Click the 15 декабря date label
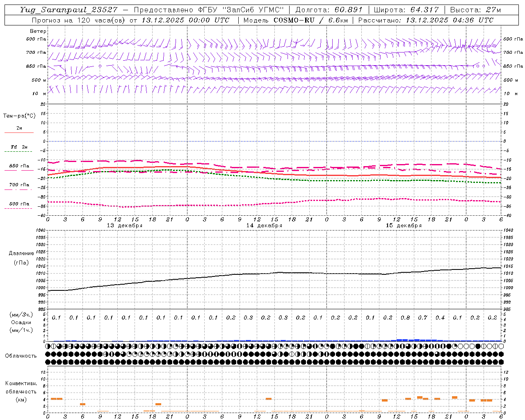Screen dimensions: 525x420 (x=404, y=226)
